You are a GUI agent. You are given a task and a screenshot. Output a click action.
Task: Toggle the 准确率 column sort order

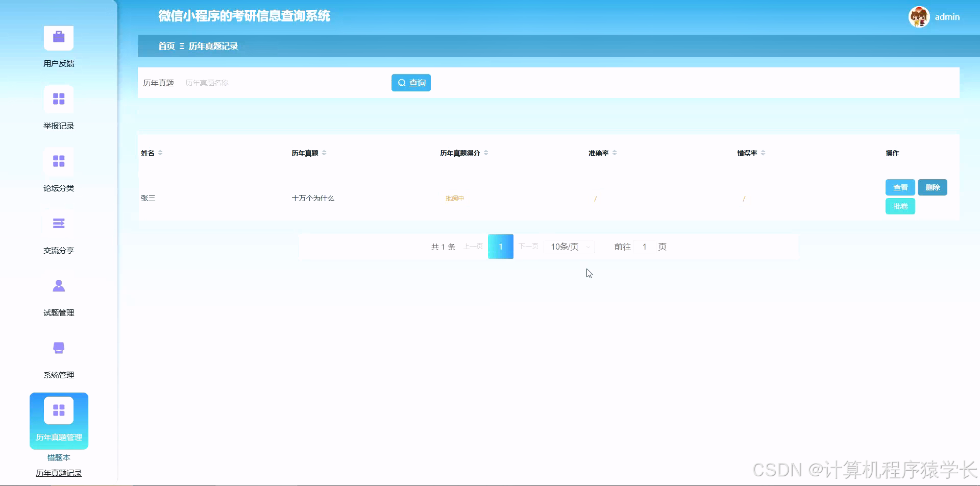615,152
